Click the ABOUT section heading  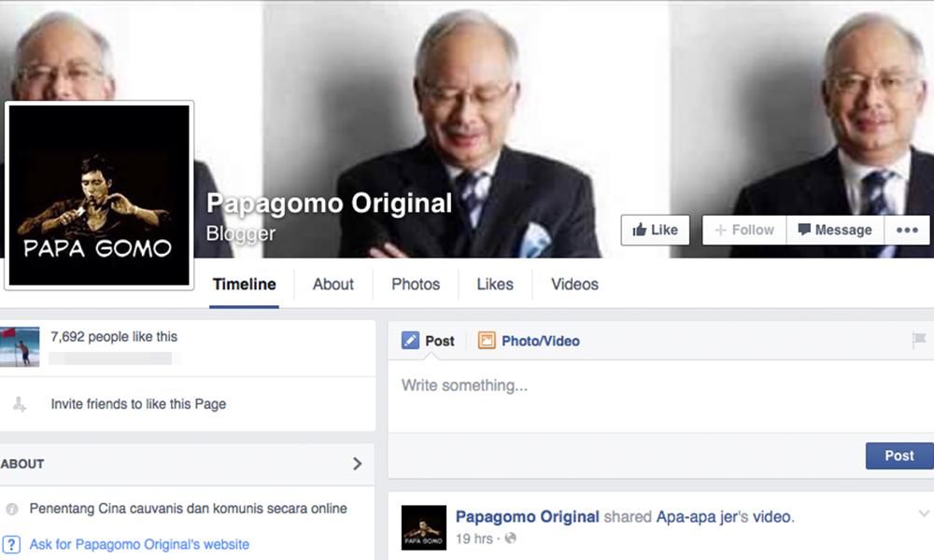[x=22, y=464]
